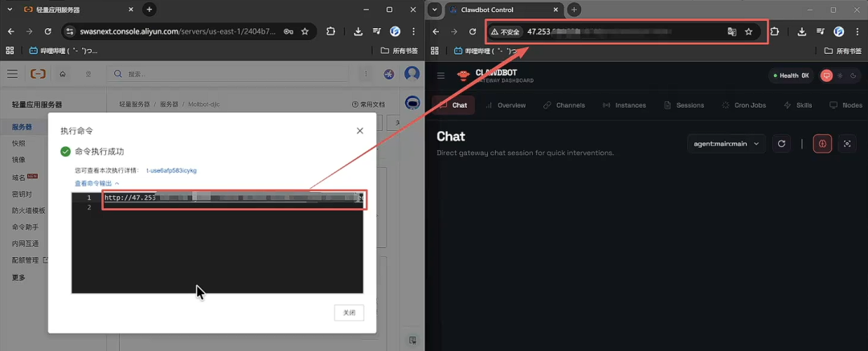The height and width of the screenshot is (351, 868).
Task: Click the orange Aliyun logo icon
Action: pos(39,74)
